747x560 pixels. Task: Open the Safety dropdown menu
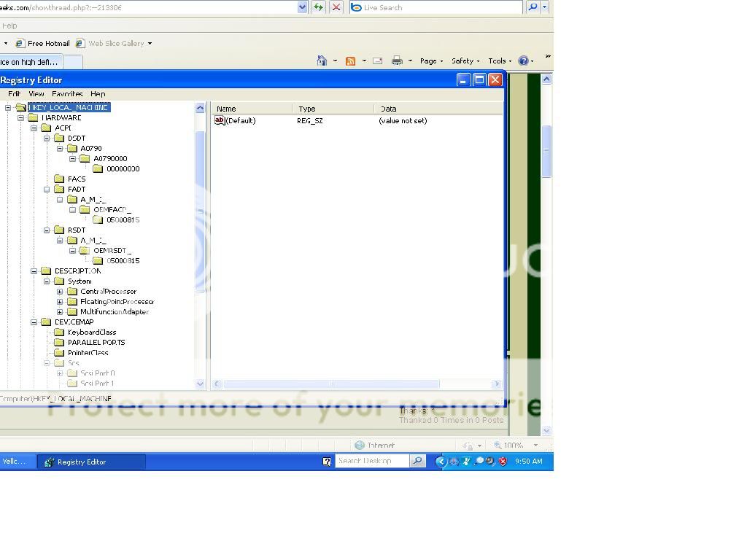pos(464,61)
